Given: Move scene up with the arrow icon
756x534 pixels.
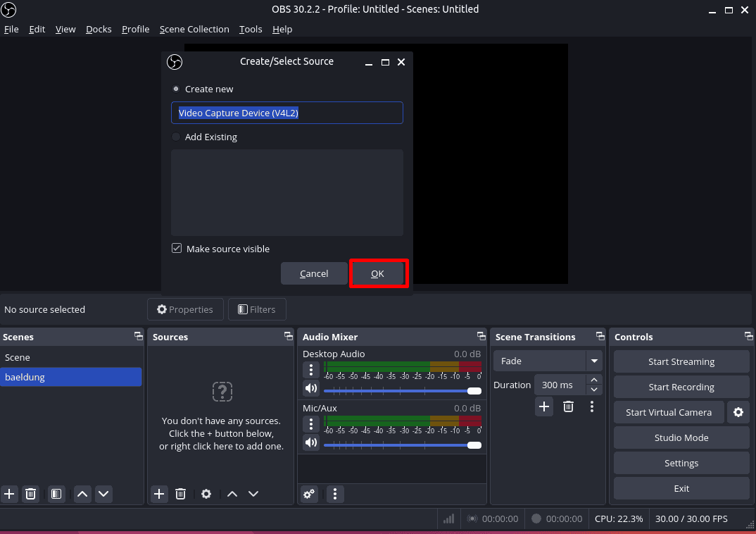Looking at the screenshot, I should pos(82,494).
